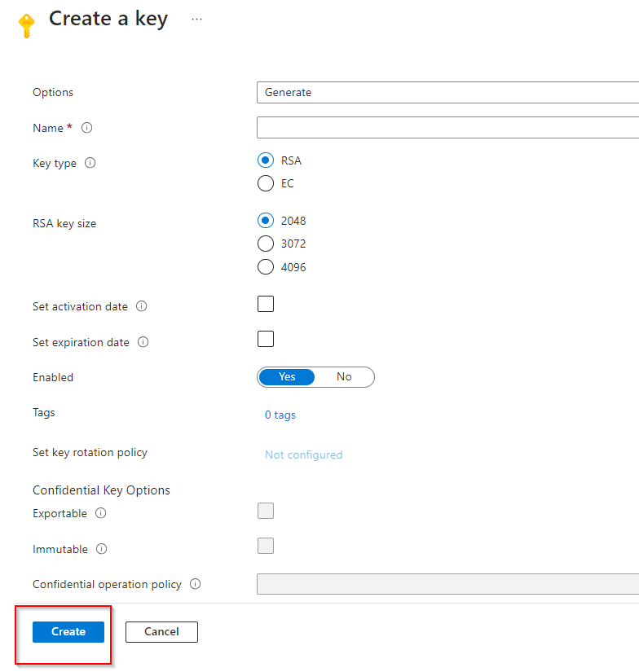The height and width of the screenshot is (672, 639).
Task: Click into the Name text field
Action: pos(447,128)
